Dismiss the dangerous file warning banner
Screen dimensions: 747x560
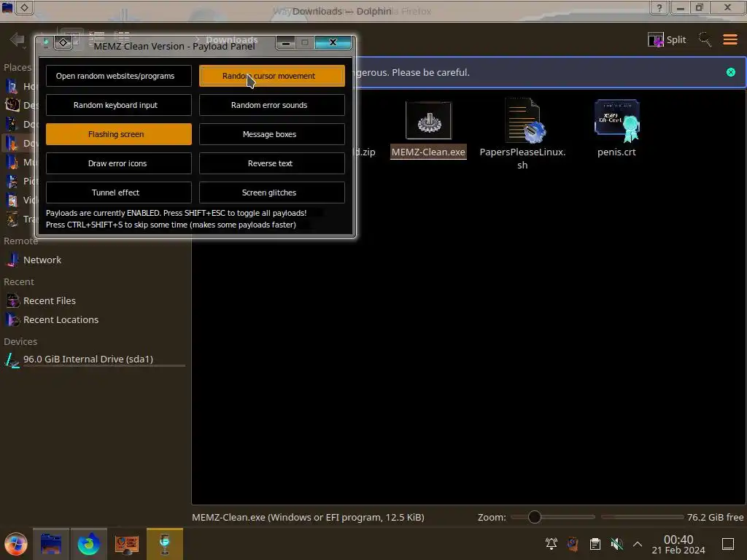coord(731,72)
